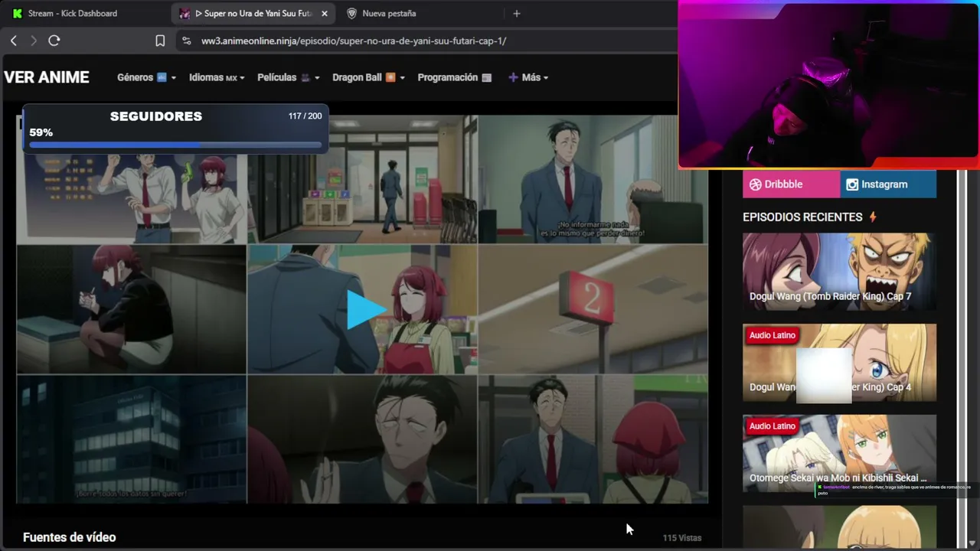The height and width of the screenshot is (551, 980).
Task: Open the VER ANIME home logo
Action: [47, 77]
